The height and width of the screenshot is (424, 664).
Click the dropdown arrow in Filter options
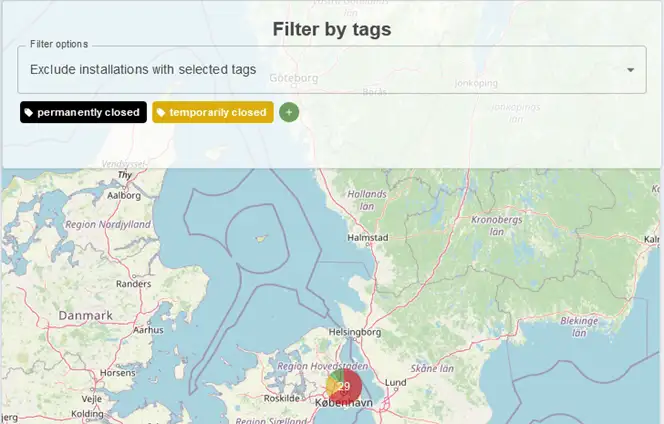tap(631, 70)
